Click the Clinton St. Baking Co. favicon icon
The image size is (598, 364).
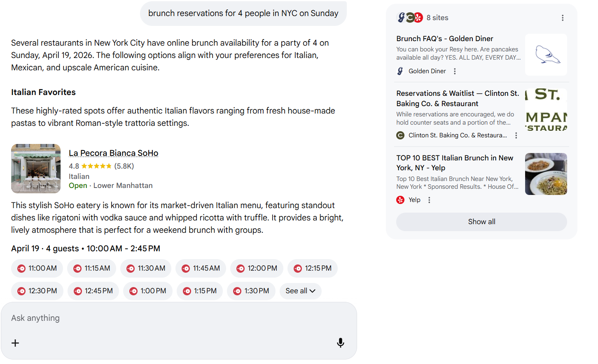coord(399,135)
